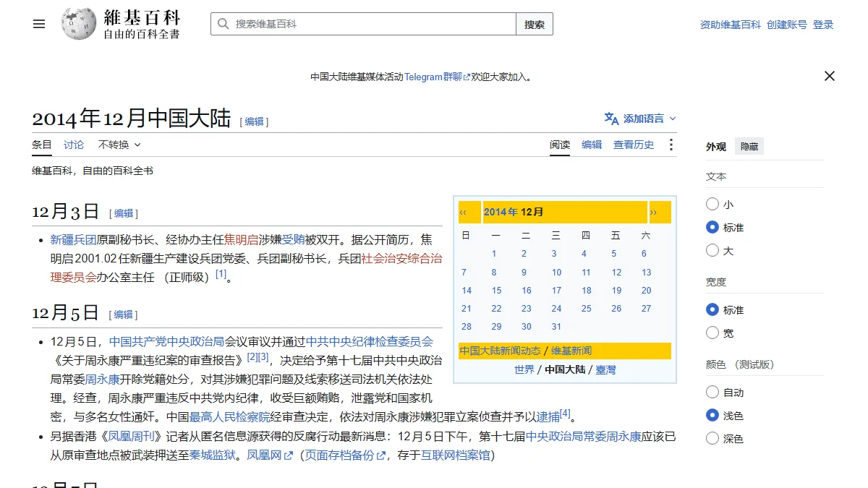Open 最高人民检察院 link
The width and height of the screenshot is (868, 488).
[229, 416]
